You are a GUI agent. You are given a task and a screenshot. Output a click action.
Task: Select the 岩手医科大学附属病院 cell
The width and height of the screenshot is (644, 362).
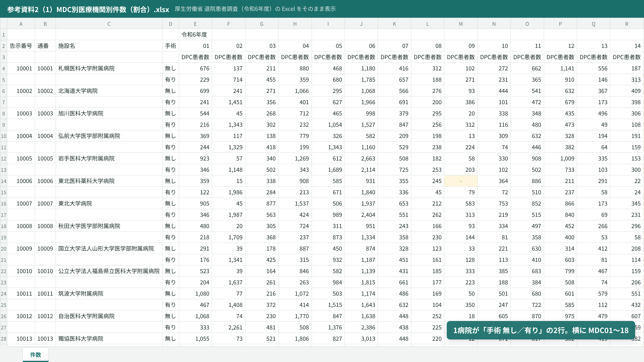tap(109, 158)
